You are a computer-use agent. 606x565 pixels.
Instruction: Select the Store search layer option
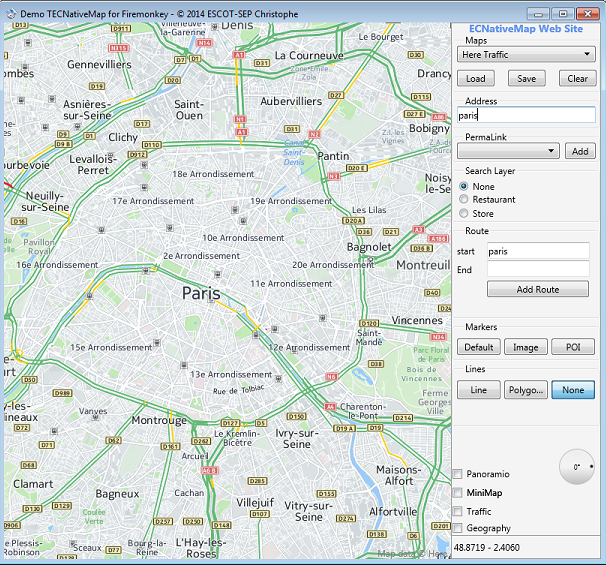(464, 213)
